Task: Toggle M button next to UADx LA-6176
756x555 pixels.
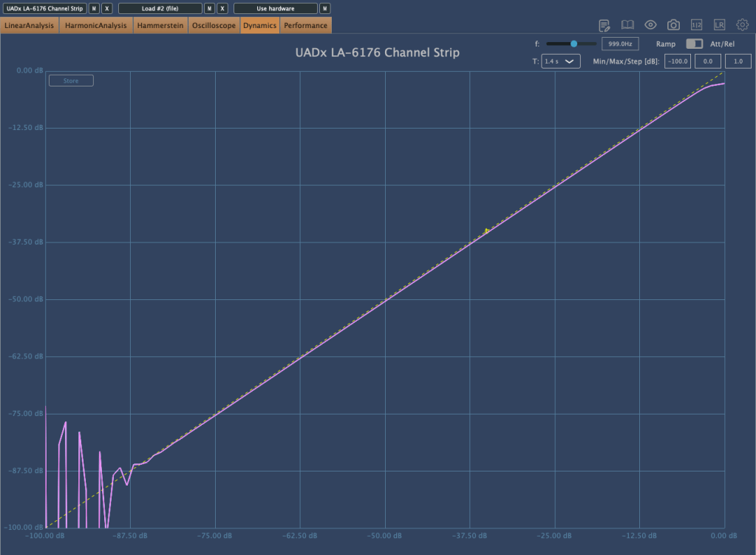Action: pyautogui.click(x=94, y=8)
